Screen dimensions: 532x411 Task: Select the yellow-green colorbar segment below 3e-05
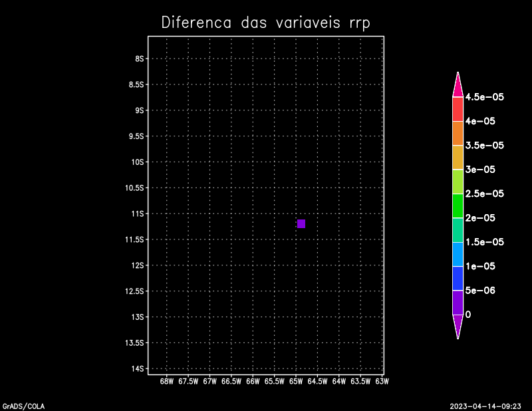pyautogui.click(x=458, y=182)
